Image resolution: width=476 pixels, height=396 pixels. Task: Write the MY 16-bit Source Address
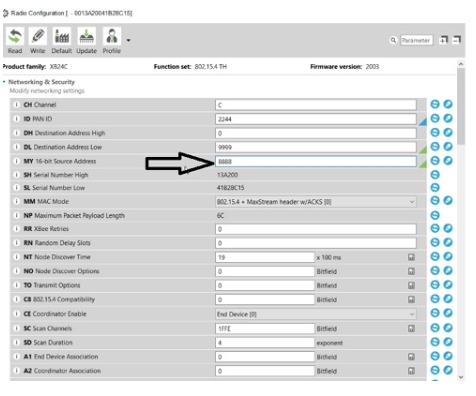click(x=448, y=161)
